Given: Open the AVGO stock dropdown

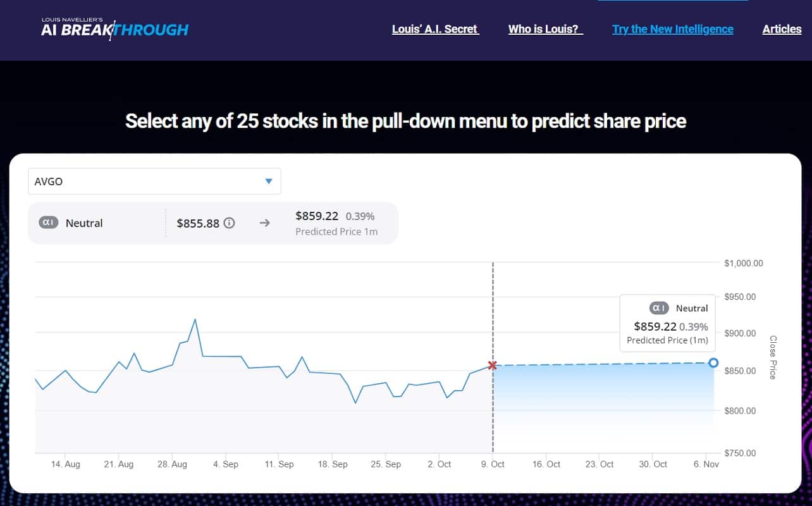Looking at the screenshot, I should (154, 182).
